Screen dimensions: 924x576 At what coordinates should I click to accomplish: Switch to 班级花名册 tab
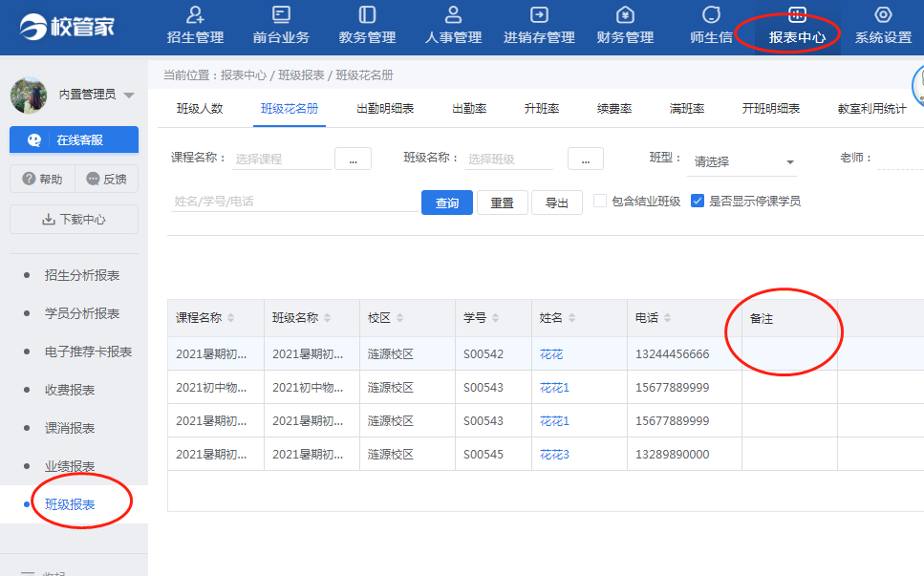290,108
